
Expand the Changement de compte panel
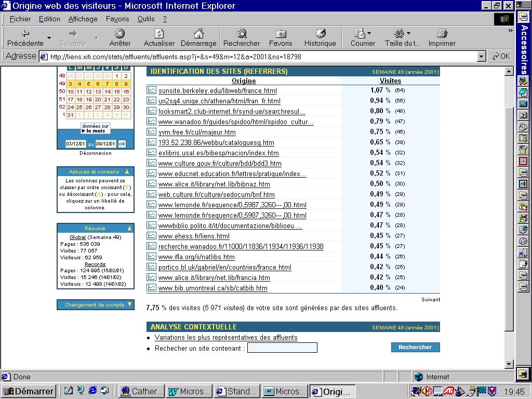click(129, 304)
